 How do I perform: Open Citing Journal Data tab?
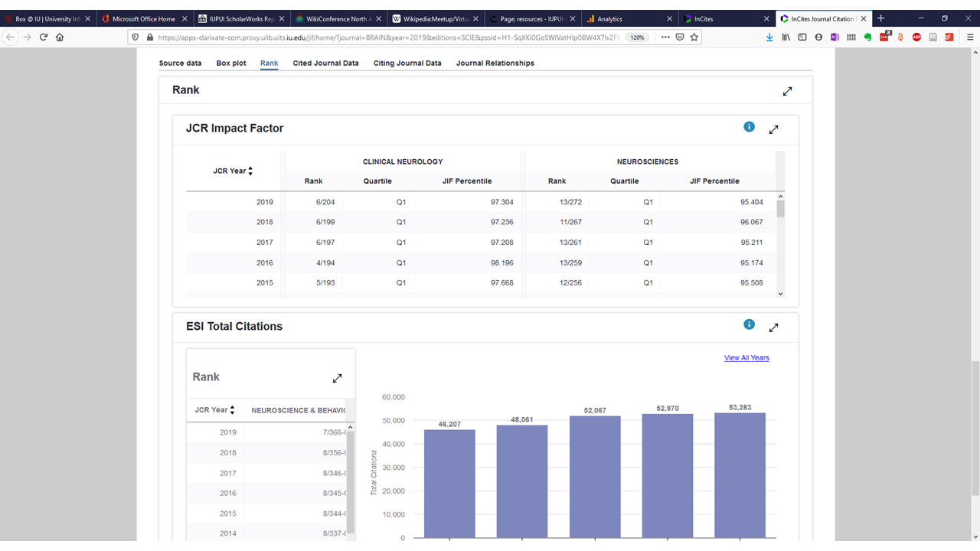(x=407, y=64)
